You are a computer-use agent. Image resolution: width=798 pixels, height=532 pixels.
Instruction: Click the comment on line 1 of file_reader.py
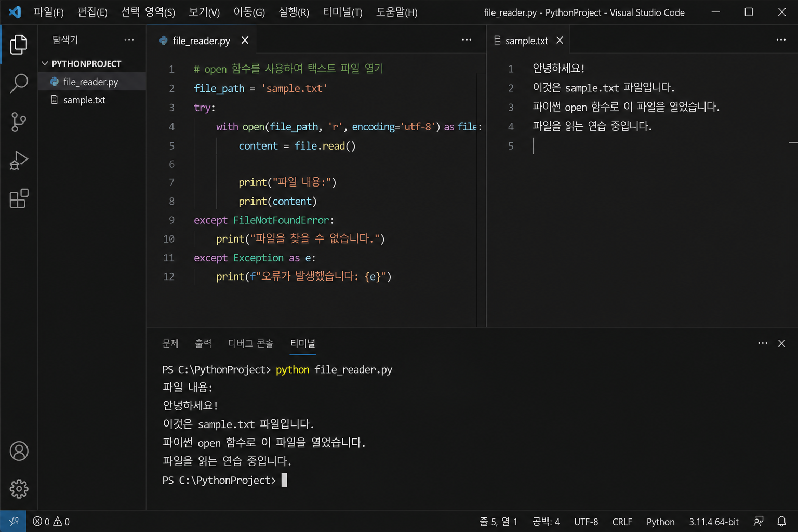pos(288,69)
